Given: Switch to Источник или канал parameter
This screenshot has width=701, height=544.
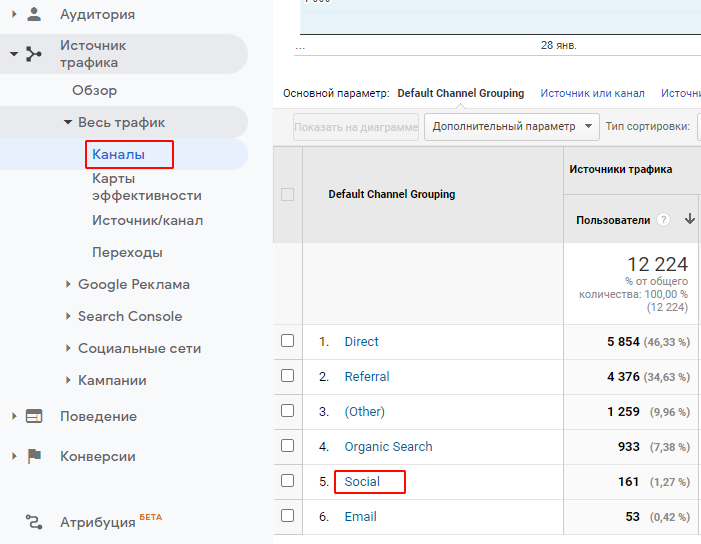Looking at the screenshot, I should tap(592, 93).
